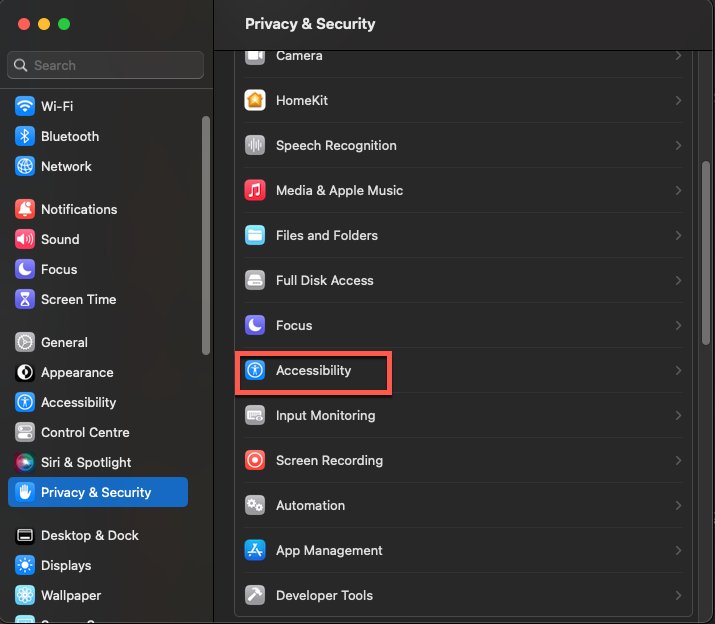
Task: Close window with red button
Action: coord(24,24)
